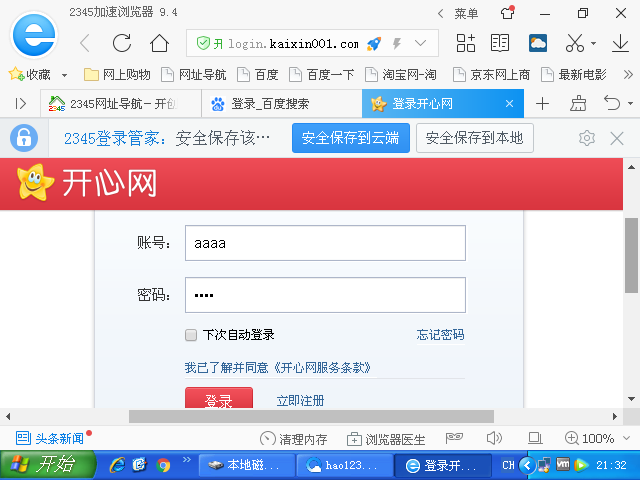Switch to 2345网址导航 tab
Image resolution: width=640 pixels, height=480 pixels.
point(121,104)
